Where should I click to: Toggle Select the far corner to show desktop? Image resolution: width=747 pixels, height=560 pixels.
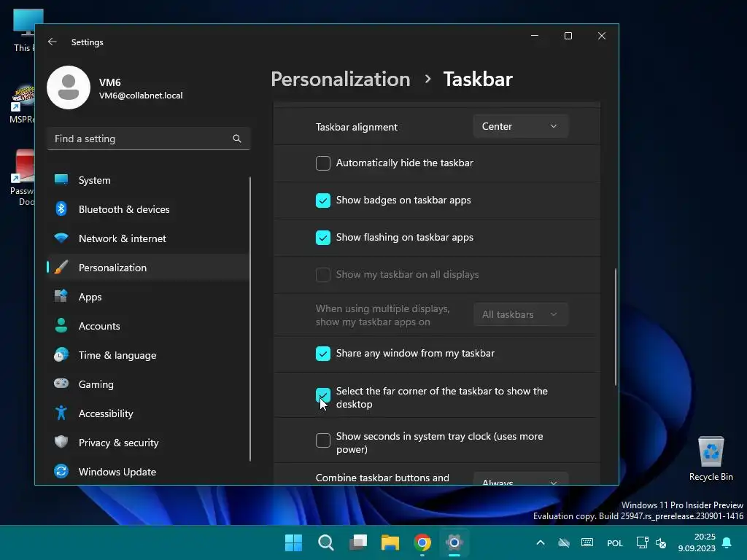pyautogui.click(x=323, y=394)
